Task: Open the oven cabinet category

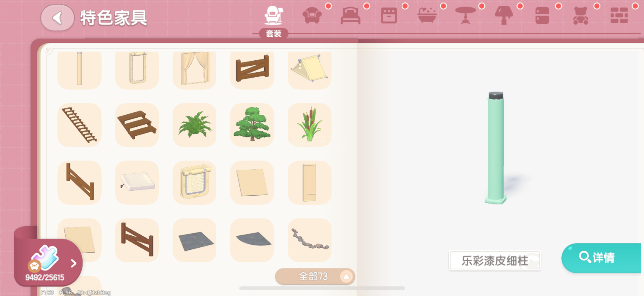Action: tap(389, 15)
